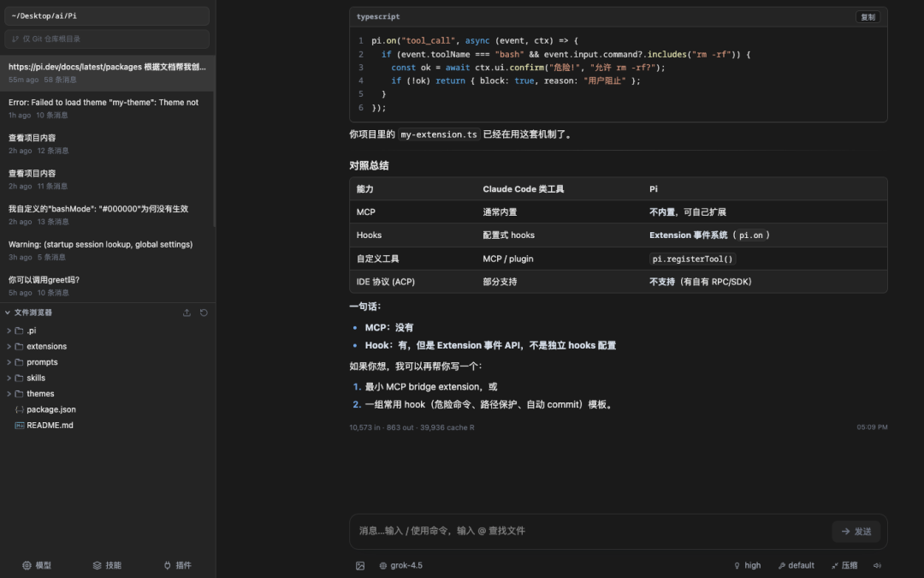Expand the .pi folder chevron
This screenshot has height=578, width=924.
pyautogui.click(x=9, y=331)
